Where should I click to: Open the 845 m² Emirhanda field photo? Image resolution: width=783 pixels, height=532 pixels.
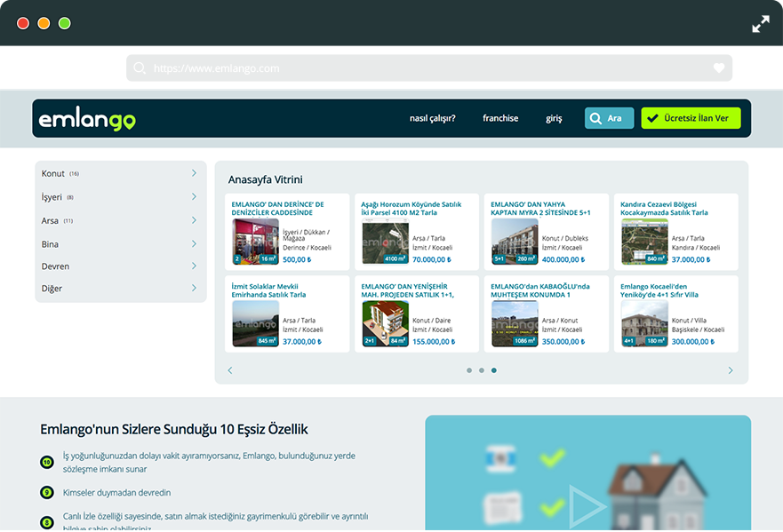point(256,324)
